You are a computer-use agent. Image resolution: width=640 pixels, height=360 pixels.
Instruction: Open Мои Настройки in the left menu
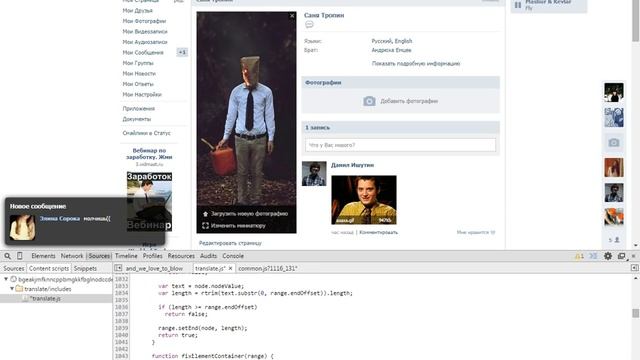coord(142,94)
